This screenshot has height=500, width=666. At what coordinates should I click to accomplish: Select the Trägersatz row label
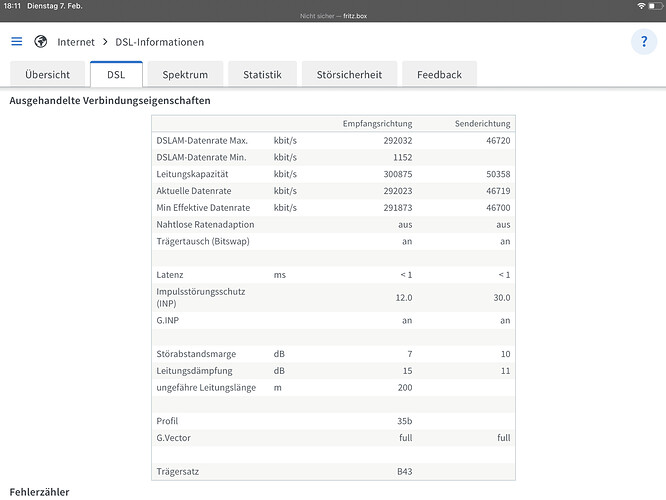178,472
